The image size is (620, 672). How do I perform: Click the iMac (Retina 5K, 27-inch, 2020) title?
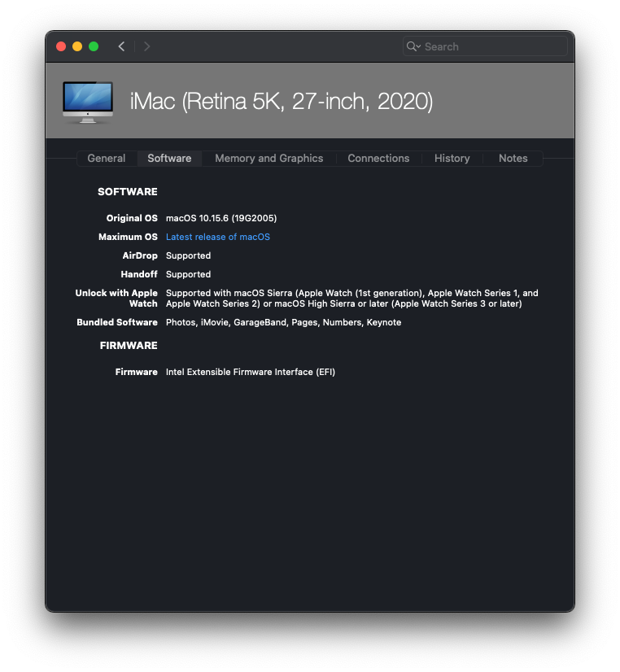click(x=281, y=102)
